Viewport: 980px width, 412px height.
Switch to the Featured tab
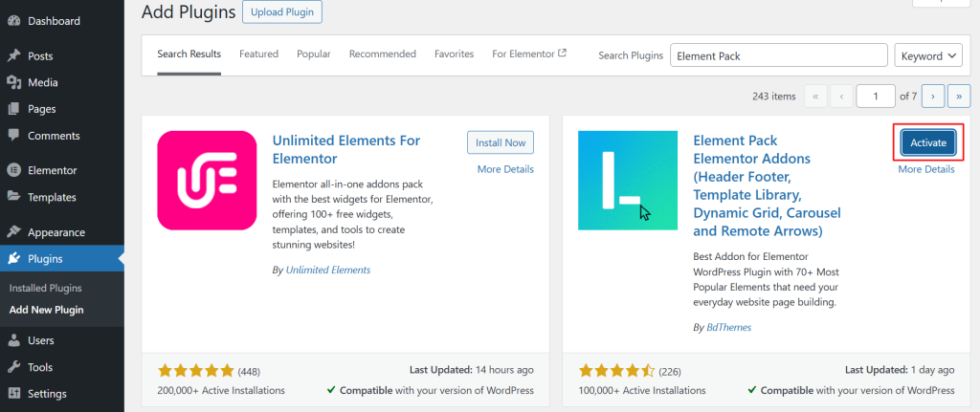click(x=258, y=54)
